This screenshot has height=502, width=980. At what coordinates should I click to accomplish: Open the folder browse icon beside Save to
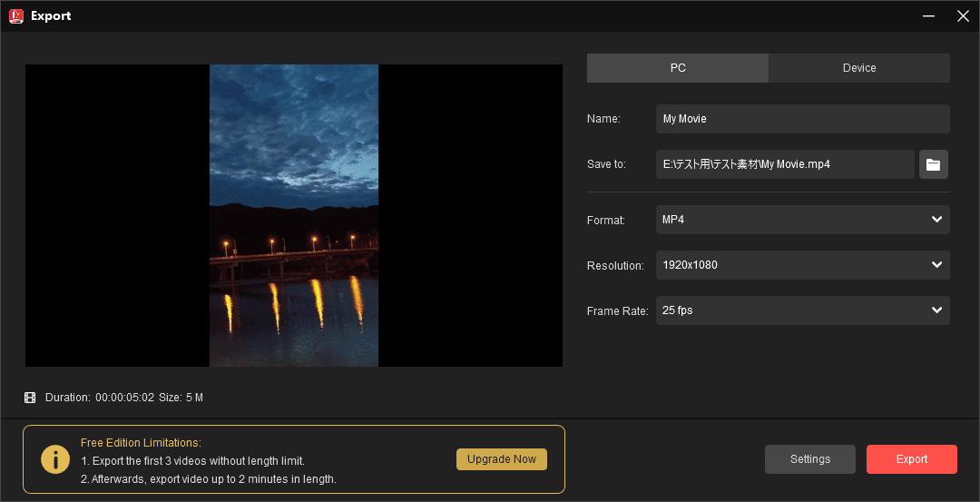(x=933, y=164)
